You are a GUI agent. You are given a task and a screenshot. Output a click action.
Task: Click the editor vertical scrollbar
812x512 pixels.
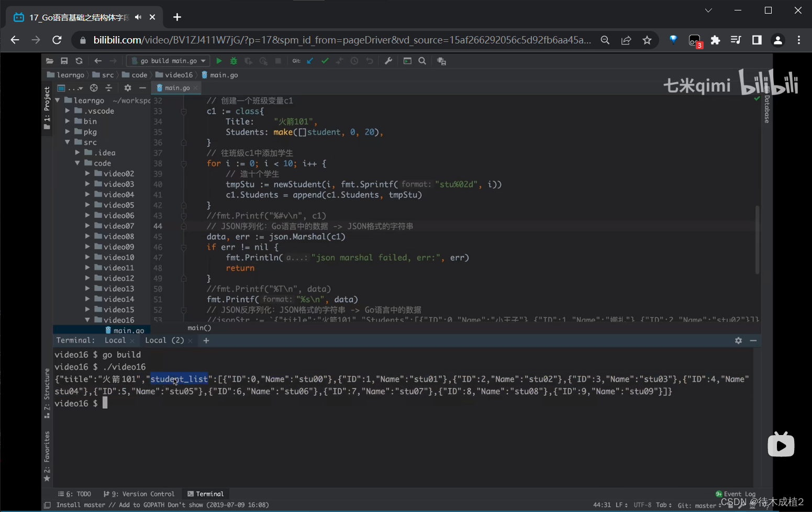[757, 240]
